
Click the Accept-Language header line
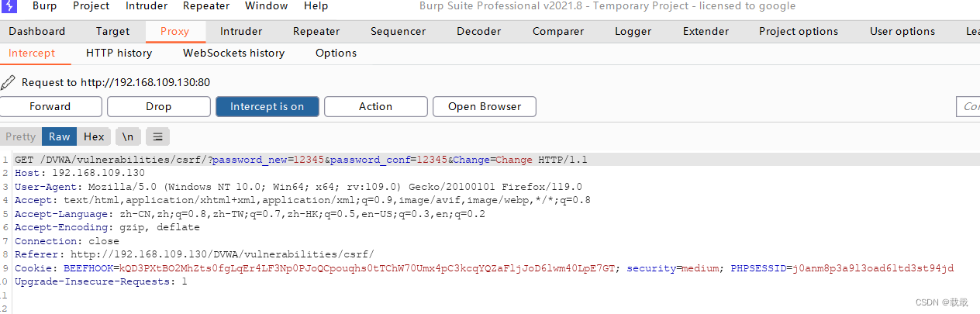[250, 214]
